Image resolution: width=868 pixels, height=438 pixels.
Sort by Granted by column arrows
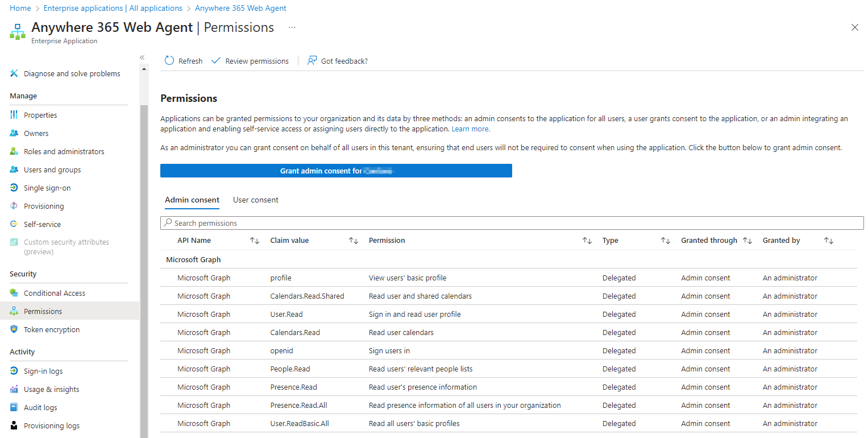pos(829,241)
